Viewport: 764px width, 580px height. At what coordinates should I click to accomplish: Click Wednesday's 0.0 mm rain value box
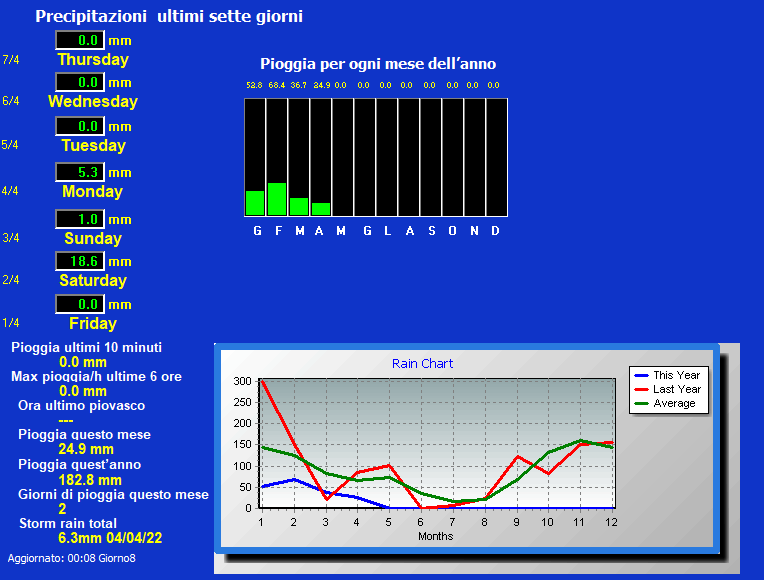coord(80,82)
